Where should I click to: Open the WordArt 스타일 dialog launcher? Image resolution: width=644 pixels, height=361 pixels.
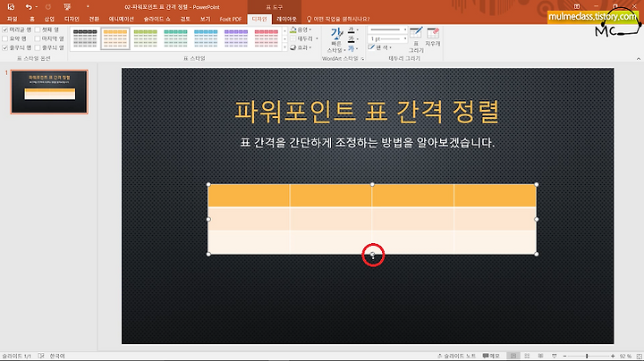click(362, 59)
